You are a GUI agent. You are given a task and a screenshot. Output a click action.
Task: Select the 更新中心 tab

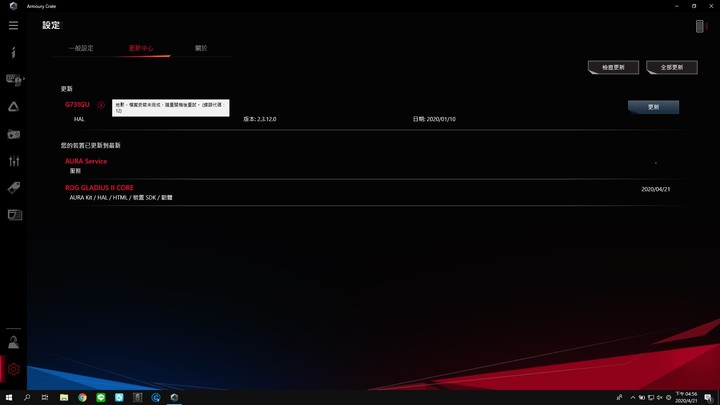pyautogui.click(x=141, y=48)
